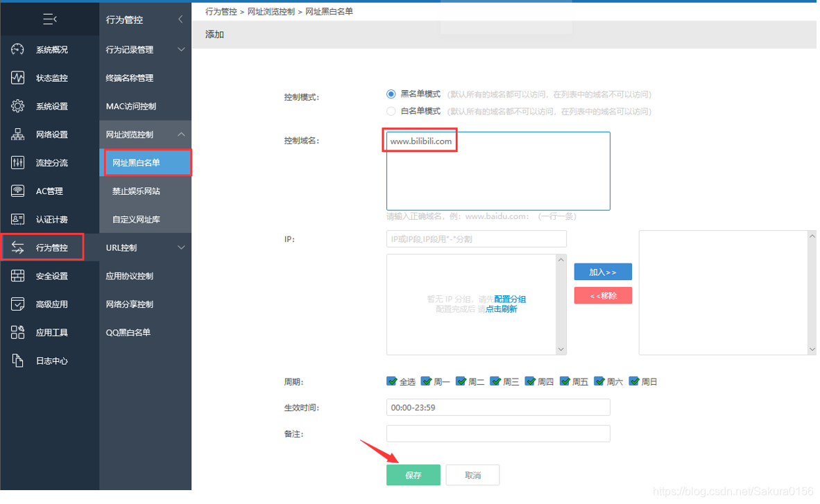The width and height of the screenshot is (820, 504).
Task: Focus the 备注 input field
Action: coord(498,433)
